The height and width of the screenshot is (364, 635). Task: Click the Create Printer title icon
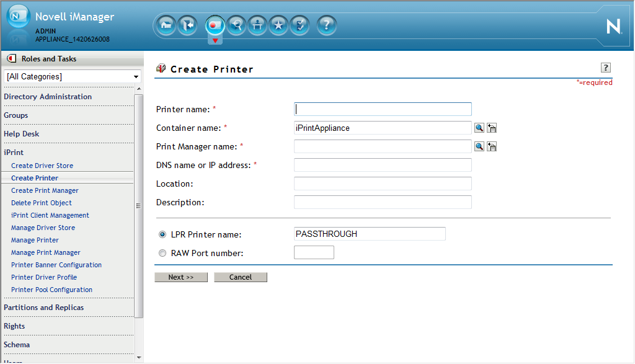pos(161,68)
